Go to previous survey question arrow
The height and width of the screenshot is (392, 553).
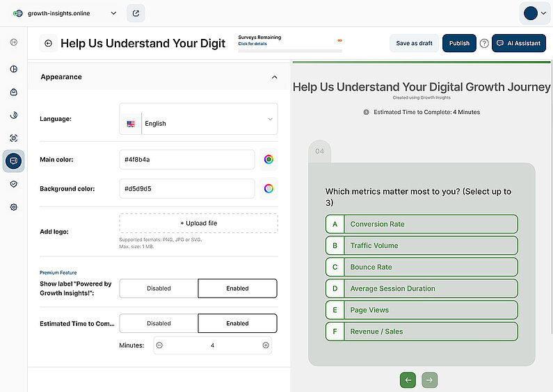[x=408, y=380]
